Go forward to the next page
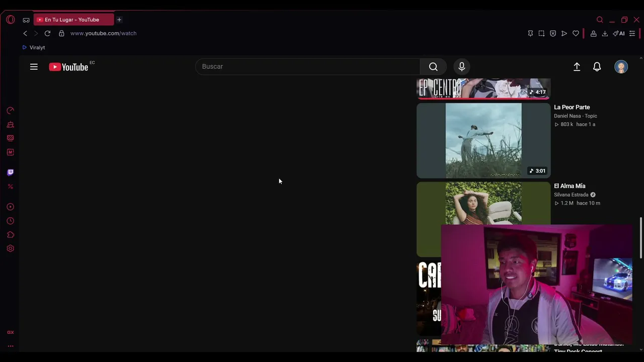Screen dimensions: 644x362 (36, 33)
